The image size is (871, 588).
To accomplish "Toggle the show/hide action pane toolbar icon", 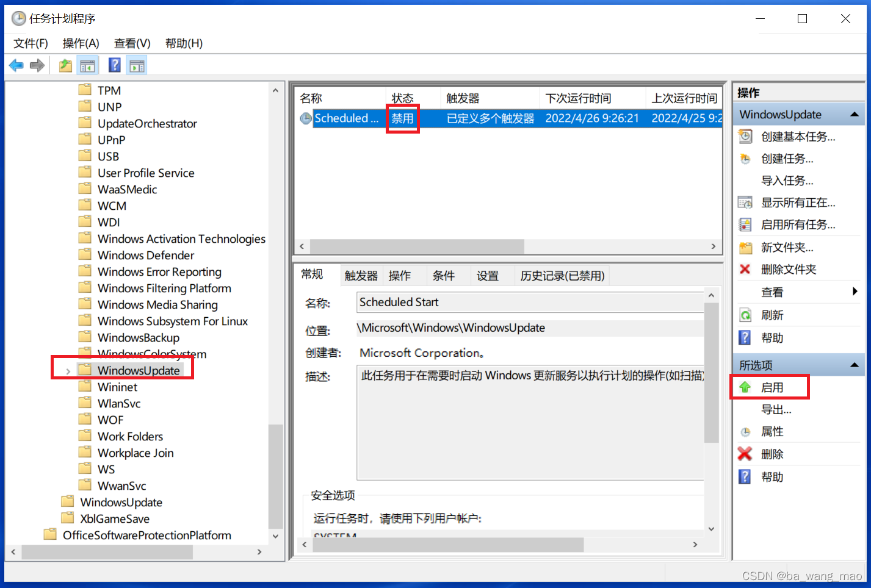I will pos(137,65).
